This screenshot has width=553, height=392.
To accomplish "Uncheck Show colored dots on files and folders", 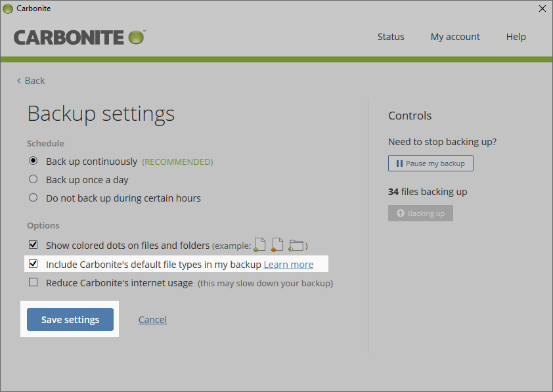I will tap(33, 244).
